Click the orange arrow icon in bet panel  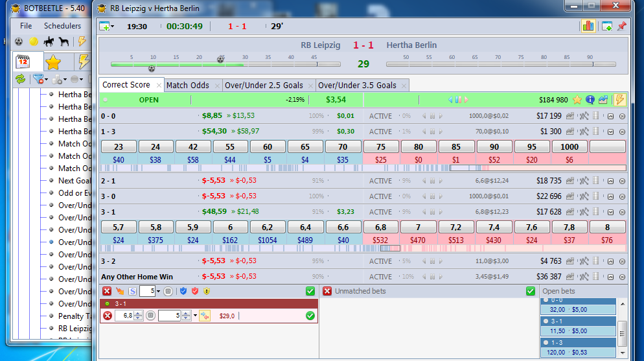(120, 291)
